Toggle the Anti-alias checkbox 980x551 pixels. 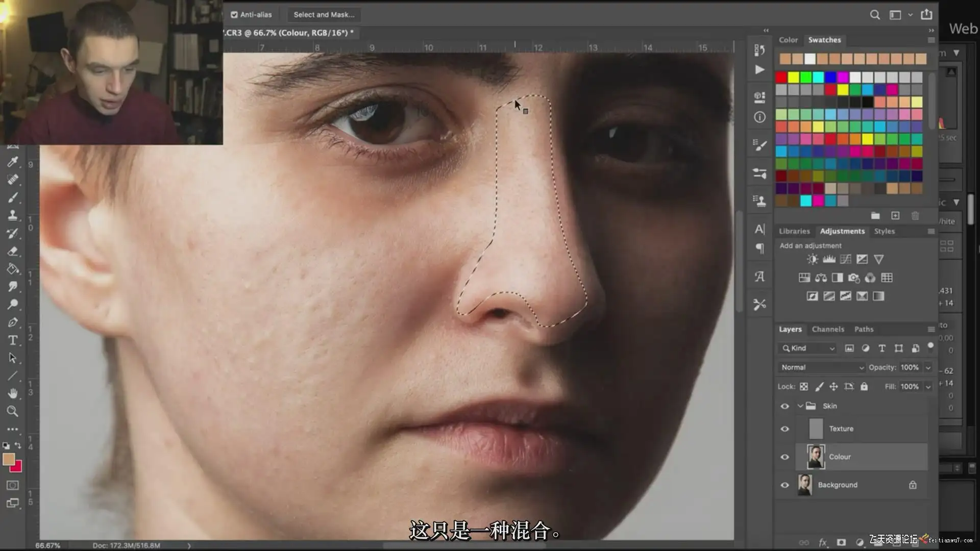pos(234,15)
